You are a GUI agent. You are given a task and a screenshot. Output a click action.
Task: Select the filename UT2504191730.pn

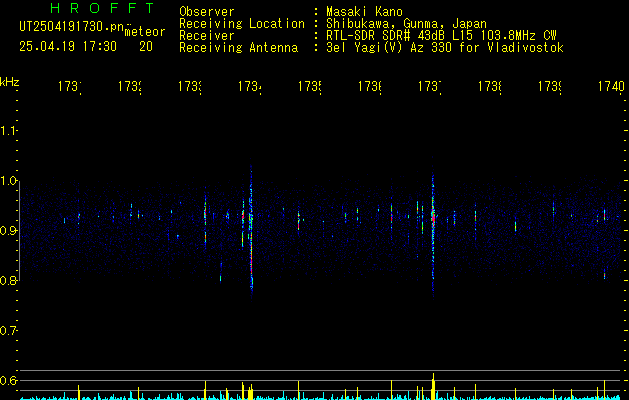[72, 27]
